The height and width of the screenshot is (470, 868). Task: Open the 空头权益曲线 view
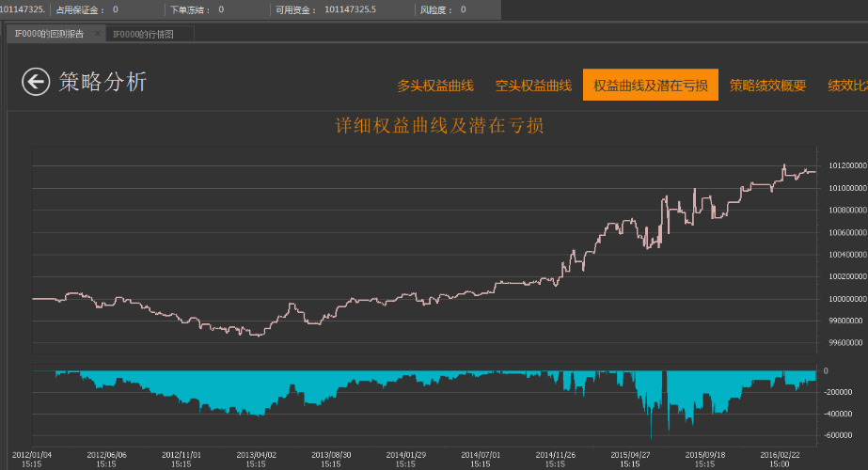pos(533,86)
